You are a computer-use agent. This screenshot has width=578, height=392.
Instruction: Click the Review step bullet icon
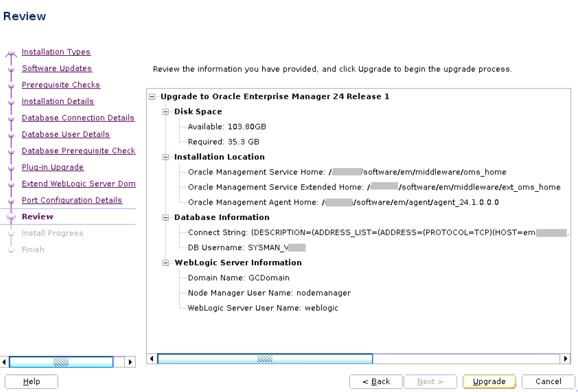[x=11, y=217]
